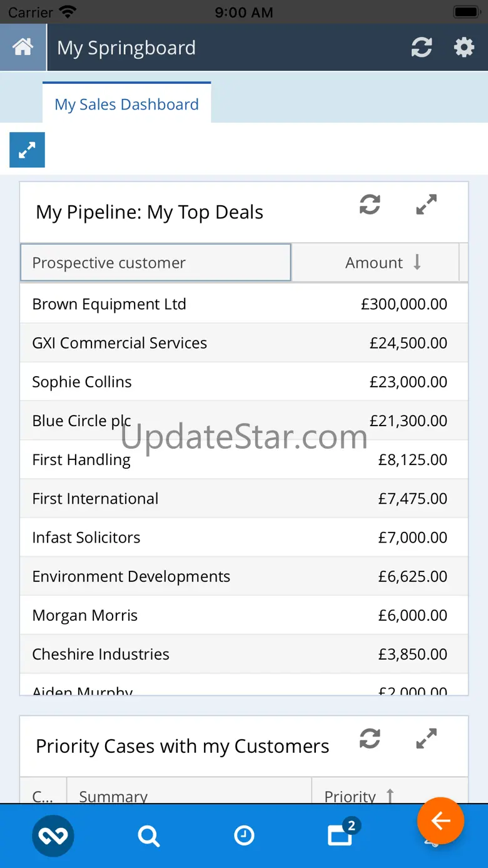Select the My Sales Dashboard tab
The height and width of the screenshot is (868, 488).
point(126,104)
